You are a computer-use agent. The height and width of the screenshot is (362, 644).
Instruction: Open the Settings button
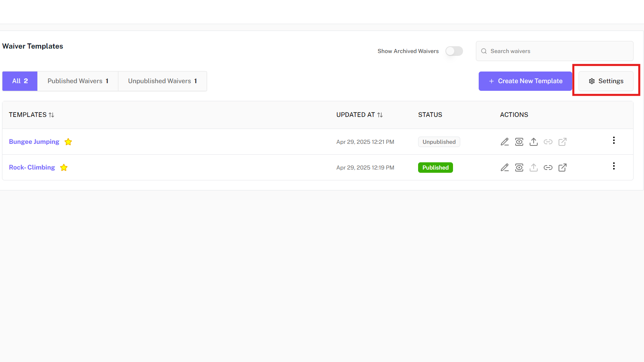coord(605,81)
